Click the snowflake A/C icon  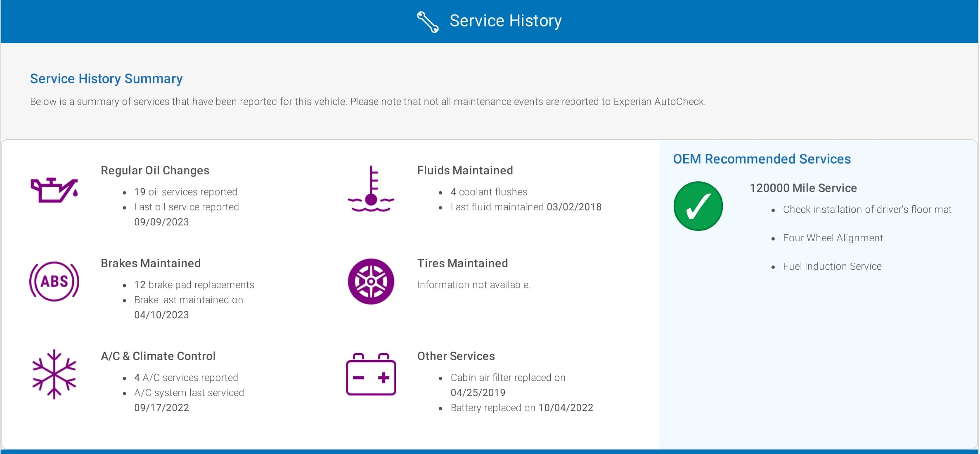(54, 374)
